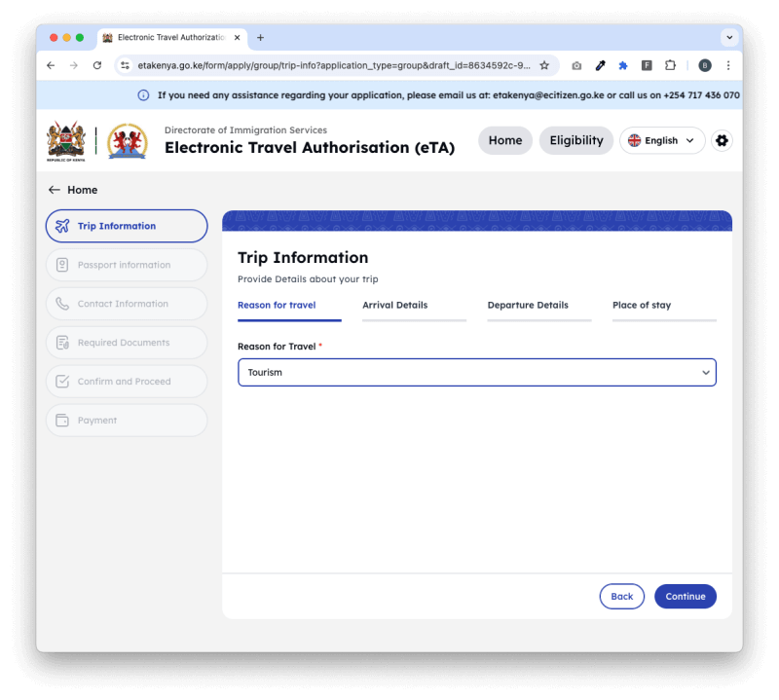Open Chrome three-dot menu
Screen dimensions: 779x700
728,65
